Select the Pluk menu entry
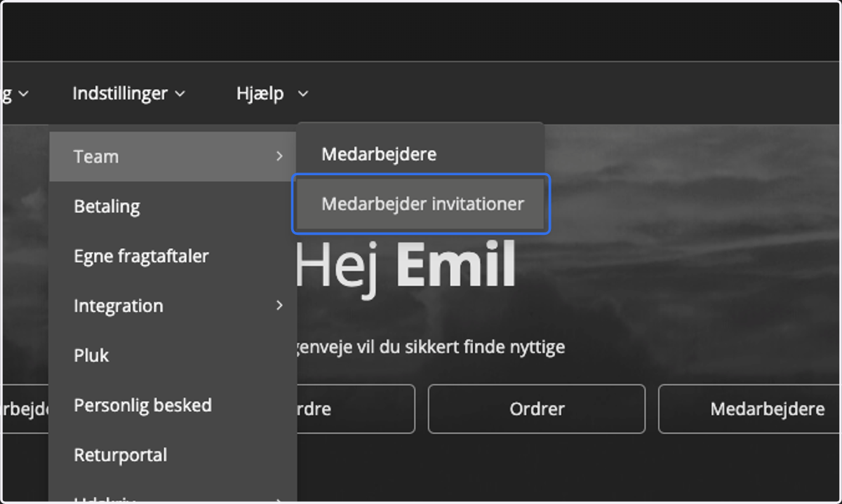 (173, 355)
